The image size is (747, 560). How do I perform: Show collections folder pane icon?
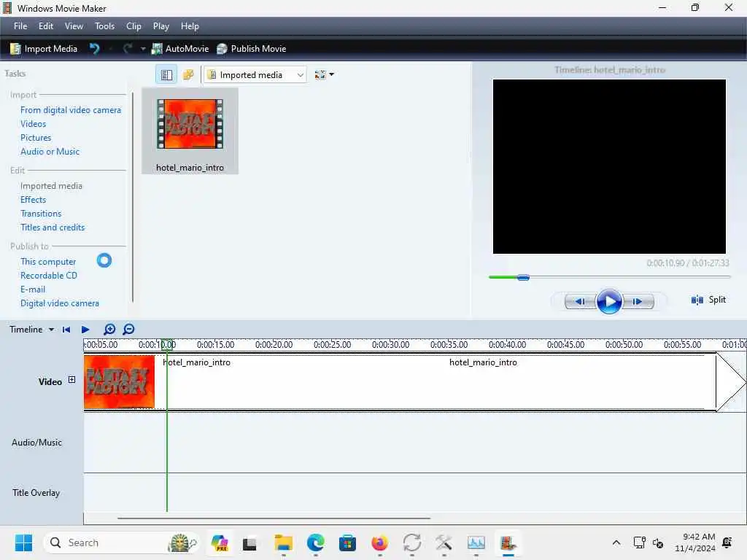188,75
